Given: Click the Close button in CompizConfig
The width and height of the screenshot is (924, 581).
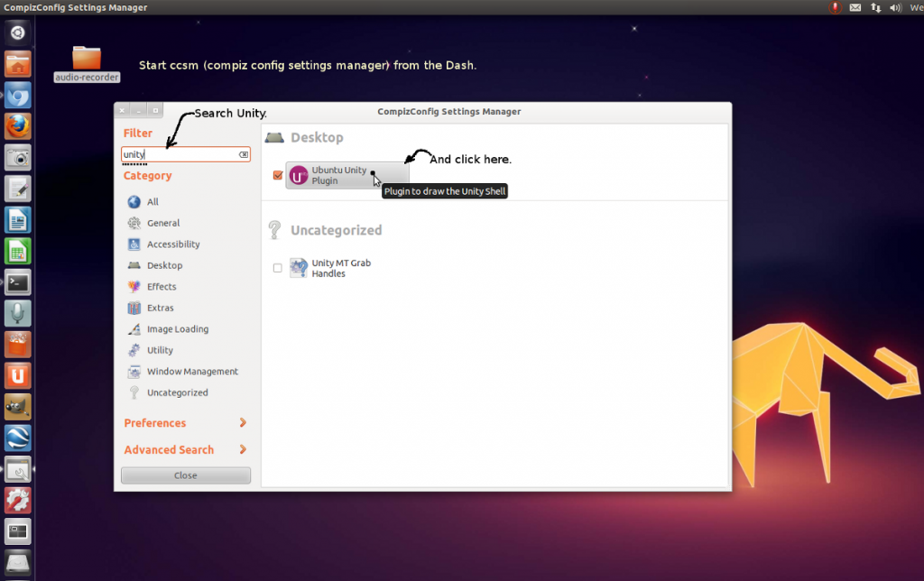Looking at the screenshot, I should click(186, 475).
